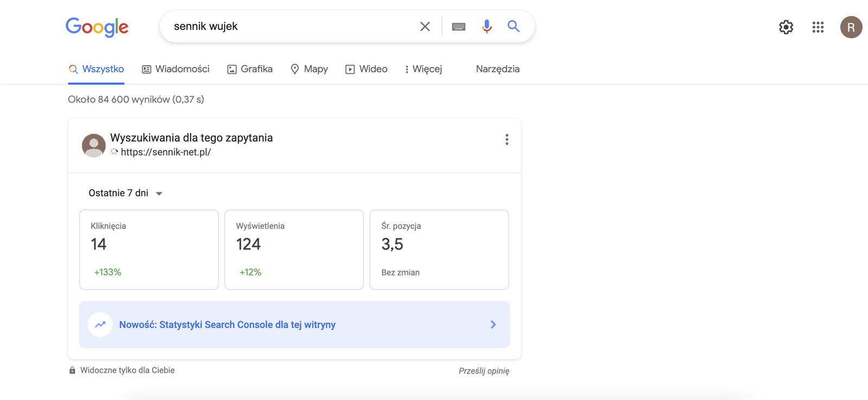Click the Google logo

coord(97,27)
